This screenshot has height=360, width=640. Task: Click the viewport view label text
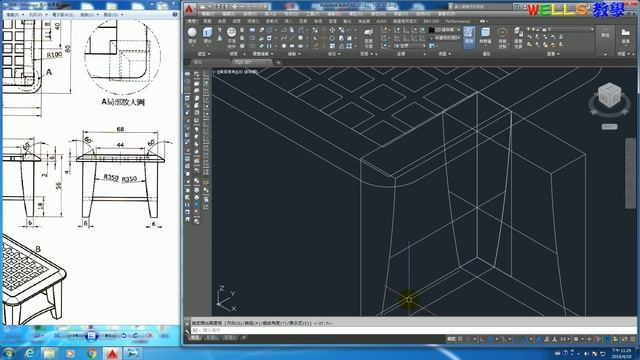236,72
